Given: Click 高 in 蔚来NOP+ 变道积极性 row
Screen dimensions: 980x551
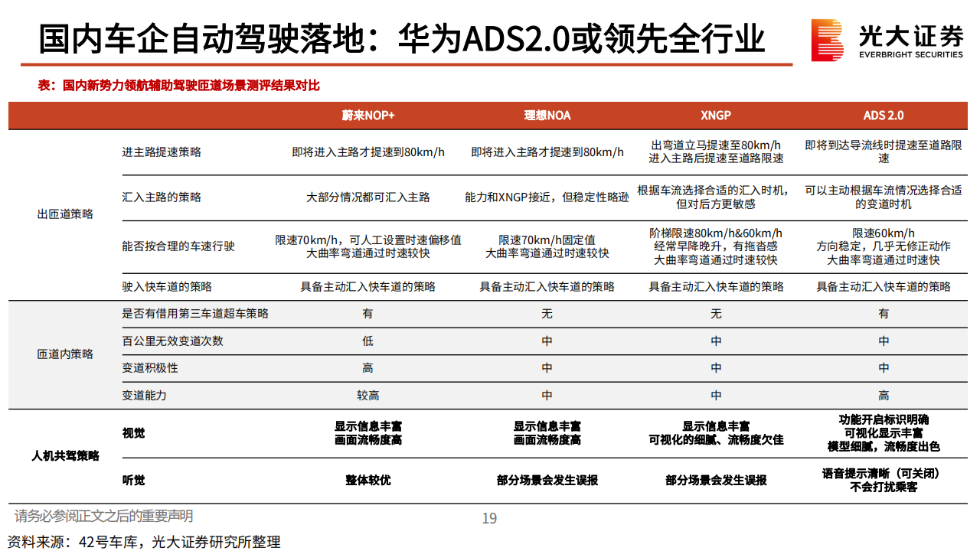Looking at the screenshot, I should [x=368, y=368].
